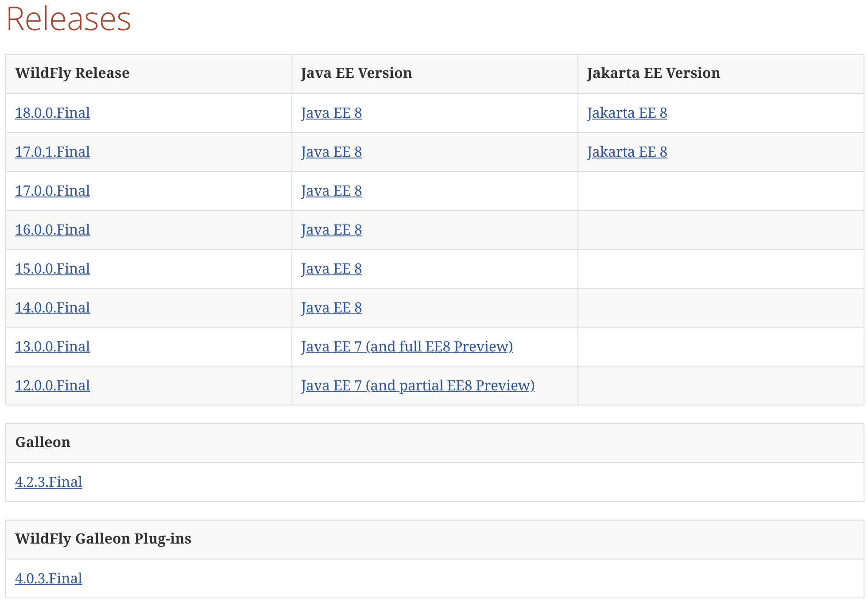Open Jakarta EE 8 link for 17.0.1.Final
Image resolution: width=868 pixels, height=602 pixels.
click(627, 152)
